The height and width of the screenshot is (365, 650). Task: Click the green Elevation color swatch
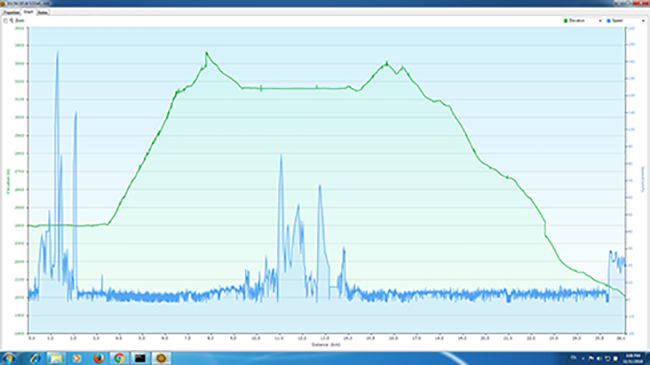click(x=565, y=20)
